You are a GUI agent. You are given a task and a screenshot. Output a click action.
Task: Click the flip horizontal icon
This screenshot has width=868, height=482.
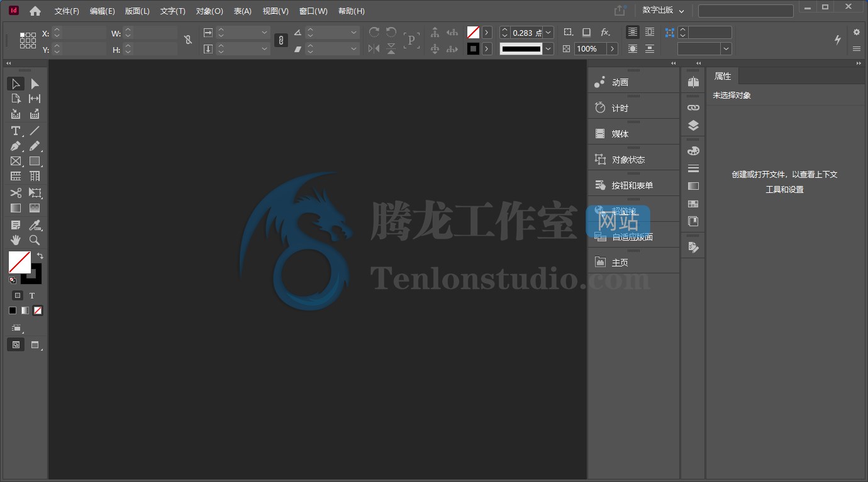(374, 48)
